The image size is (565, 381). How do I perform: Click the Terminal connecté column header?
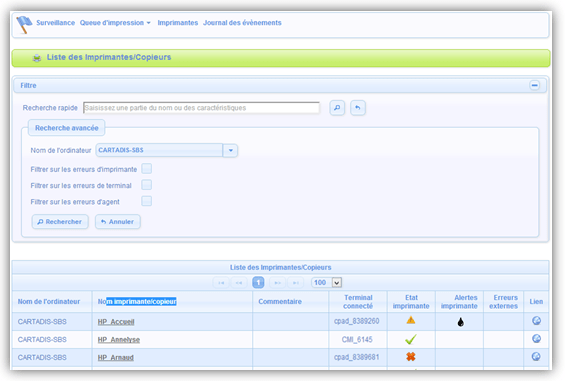click(x=358, y=302)
